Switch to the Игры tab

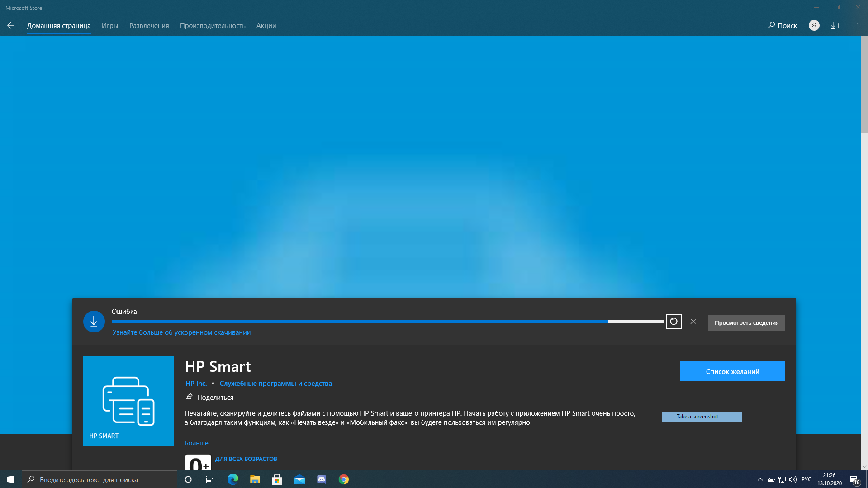[x=110, y=26]
